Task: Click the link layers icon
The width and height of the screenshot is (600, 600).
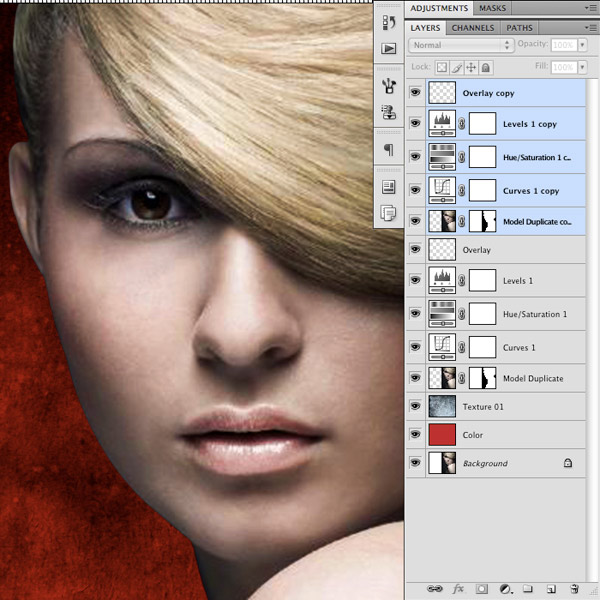Action: coord(436,589)
